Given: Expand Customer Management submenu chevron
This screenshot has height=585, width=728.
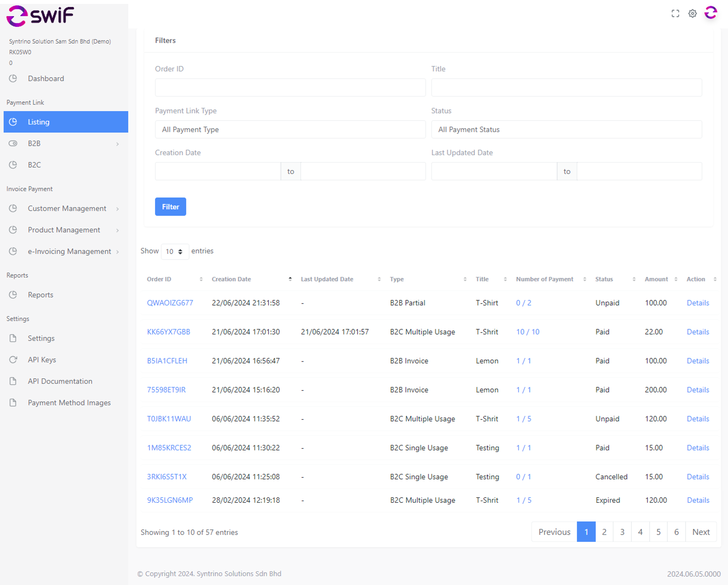Looking at the screenshot, I should pyautogui.click(x=118, y=209).
